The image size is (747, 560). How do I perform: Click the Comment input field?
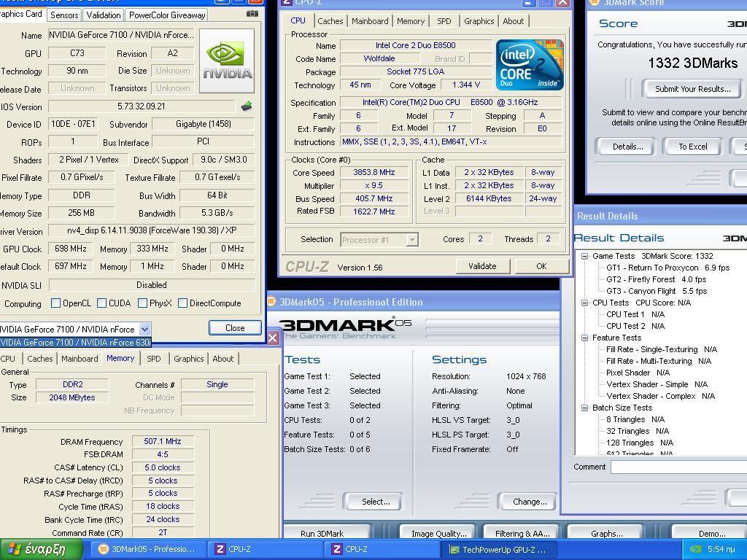tap(679, 467)
